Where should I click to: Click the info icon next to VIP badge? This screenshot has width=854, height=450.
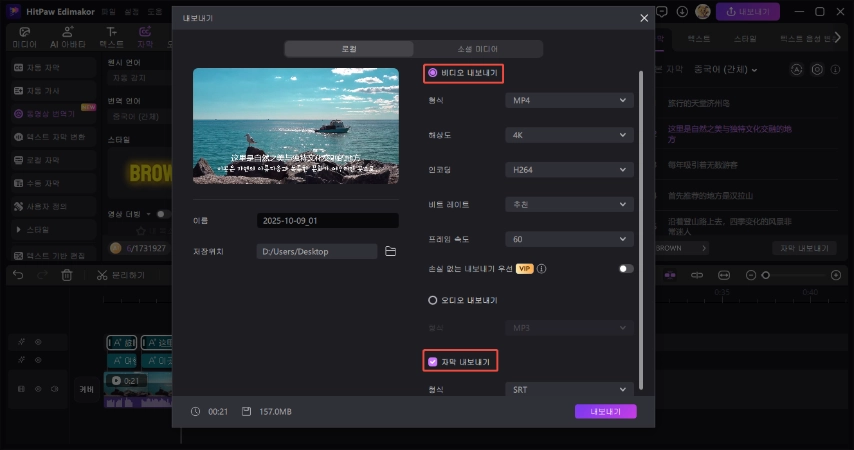[541, 269]
